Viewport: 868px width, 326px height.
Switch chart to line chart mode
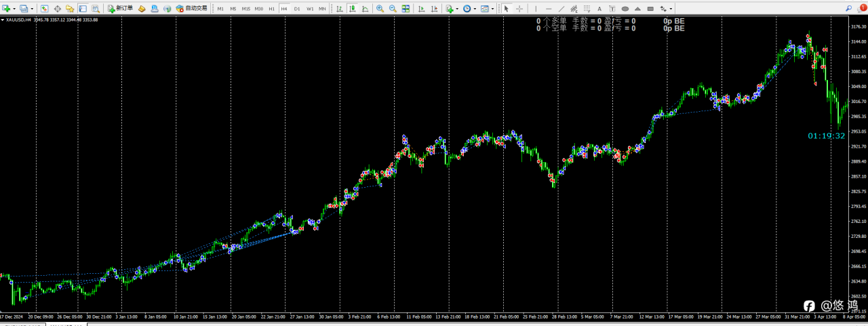pos(365,9)
